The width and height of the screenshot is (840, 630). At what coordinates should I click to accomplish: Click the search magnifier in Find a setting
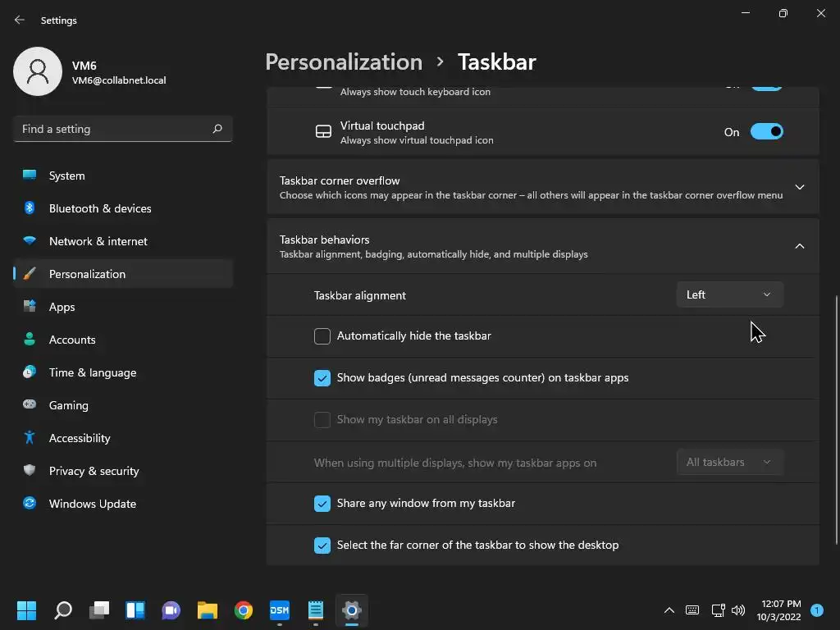pos(217,129)
